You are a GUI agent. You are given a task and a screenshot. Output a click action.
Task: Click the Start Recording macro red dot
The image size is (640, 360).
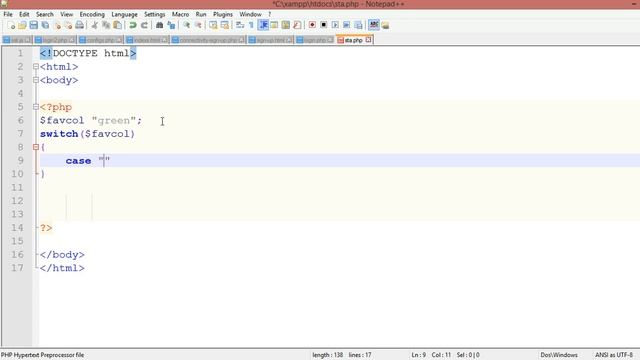coord(312,25)
